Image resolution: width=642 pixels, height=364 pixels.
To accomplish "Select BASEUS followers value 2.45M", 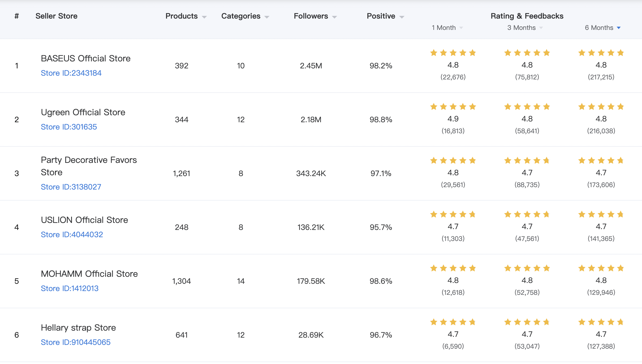I will pyautogui.click(x=311, y=66).
